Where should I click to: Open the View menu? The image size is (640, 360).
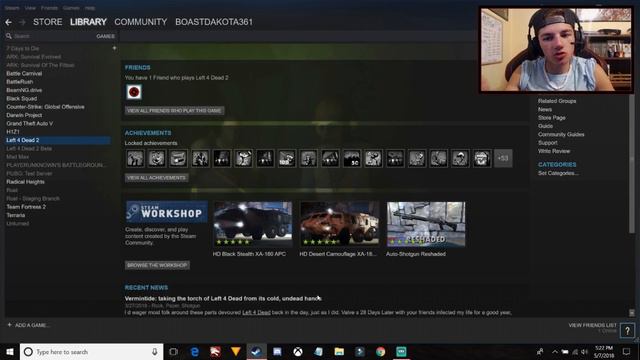[x=30, y=8]
